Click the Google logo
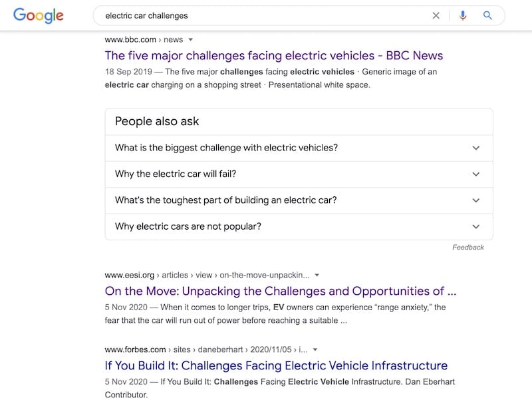This screenshot has width=532, height=412. tap(38, 15)
